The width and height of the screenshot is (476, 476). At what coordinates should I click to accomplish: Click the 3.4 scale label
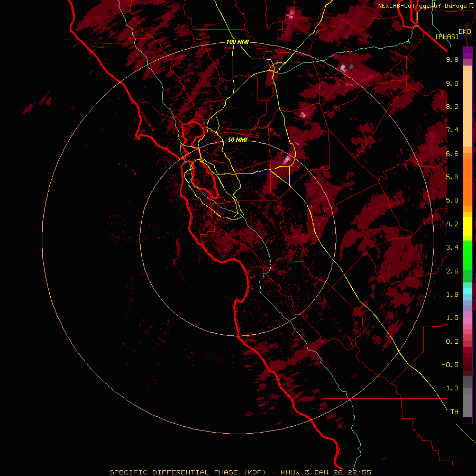452,248
